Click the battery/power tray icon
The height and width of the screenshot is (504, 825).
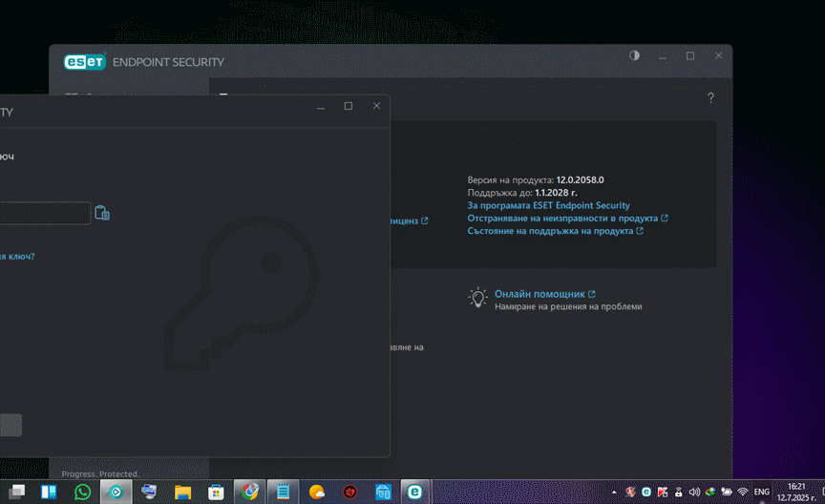click(727, 492)
